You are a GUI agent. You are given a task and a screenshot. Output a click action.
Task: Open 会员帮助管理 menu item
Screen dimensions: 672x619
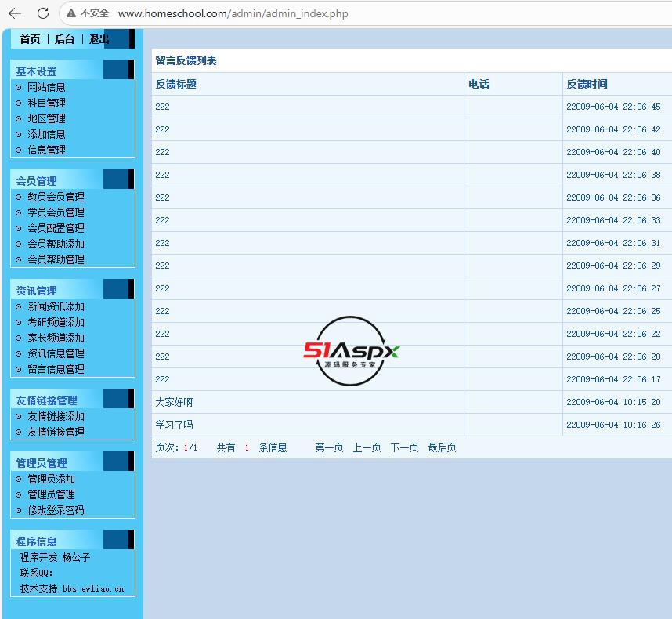point(56,259)
